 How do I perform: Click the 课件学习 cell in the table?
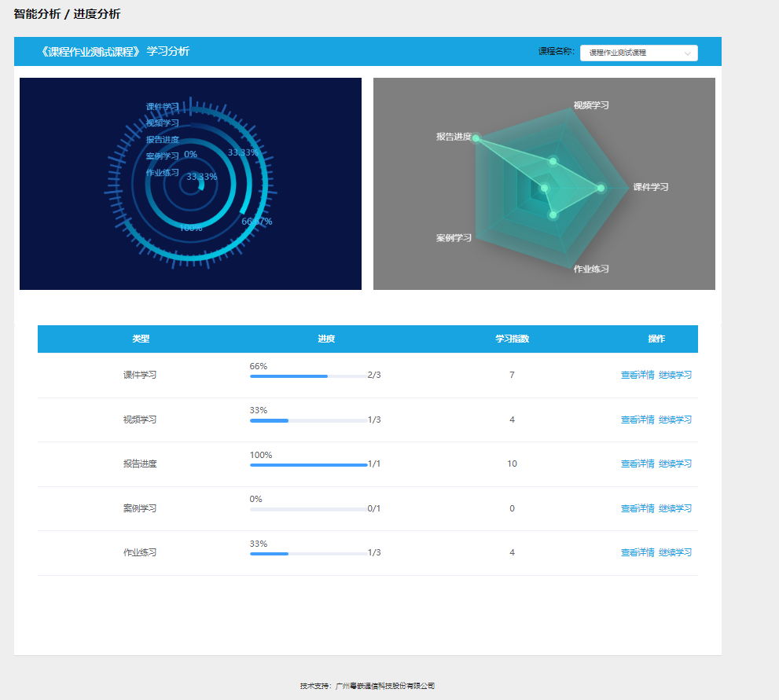[x=140, y=375]
